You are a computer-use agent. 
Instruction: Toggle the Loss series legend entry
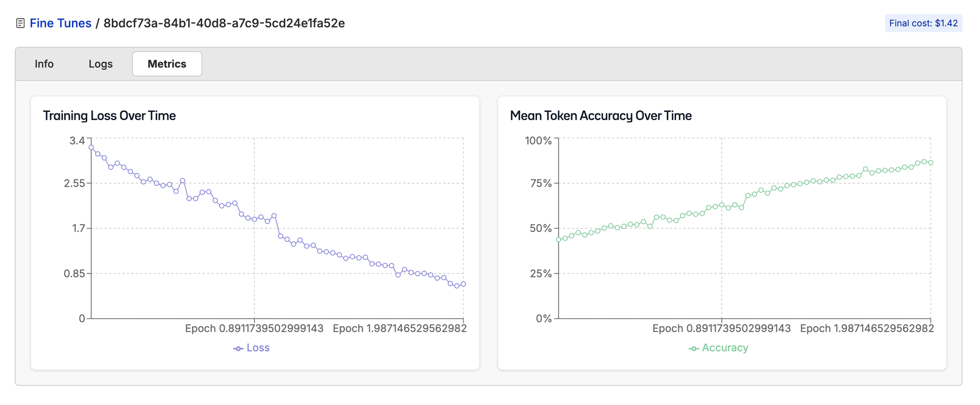[251, 348]
